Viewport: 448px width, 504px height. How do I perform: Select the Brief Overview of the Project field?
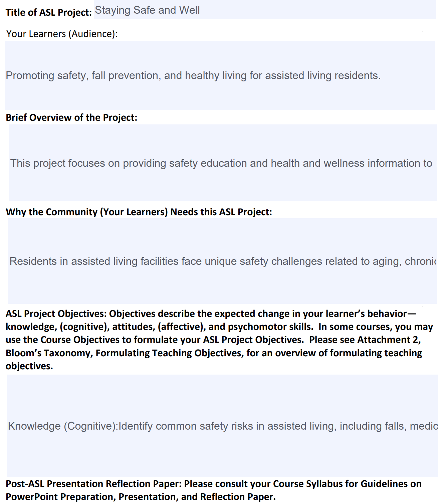tap(223, 163)
